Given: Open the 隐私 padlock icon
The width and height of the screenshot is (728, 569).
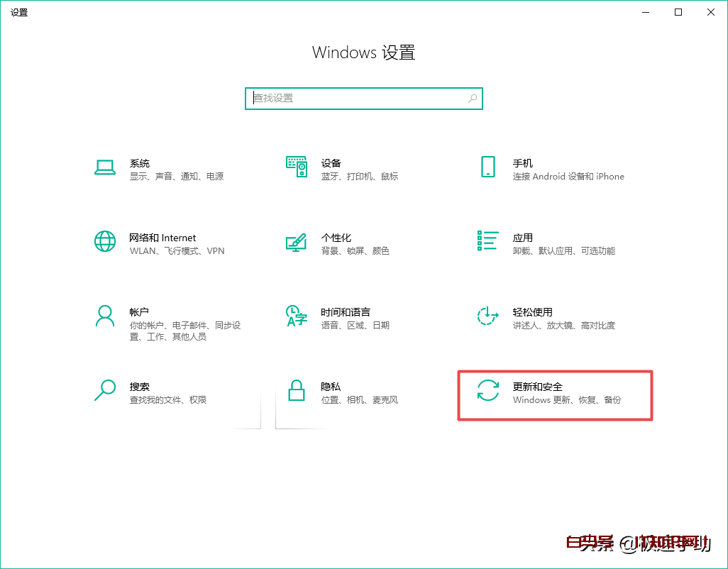Looking at the screenshot, I should point(296,390).
